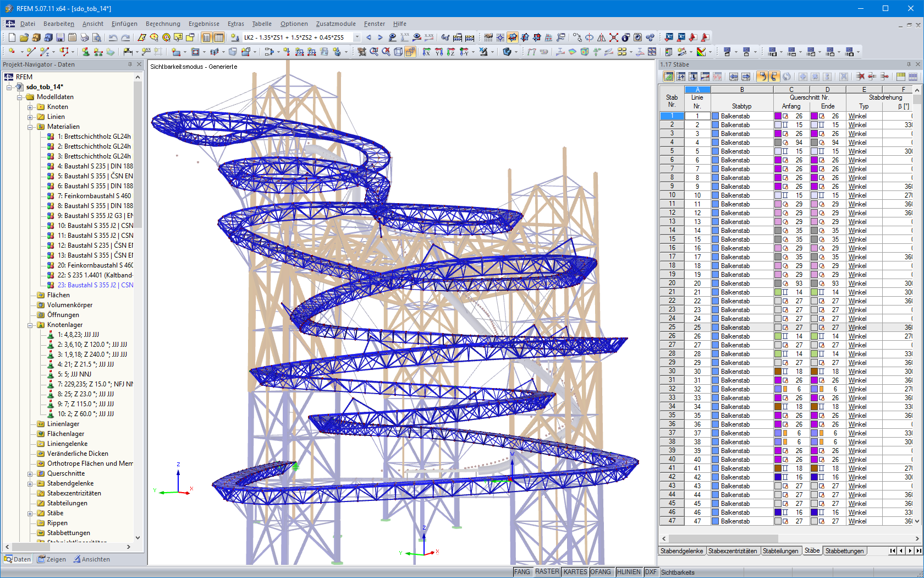Image resolution: width=924 pixels, height=578 pixels.
Task: Toggle RASTER grid display in the status bar
Action: (x=547, y=571)
